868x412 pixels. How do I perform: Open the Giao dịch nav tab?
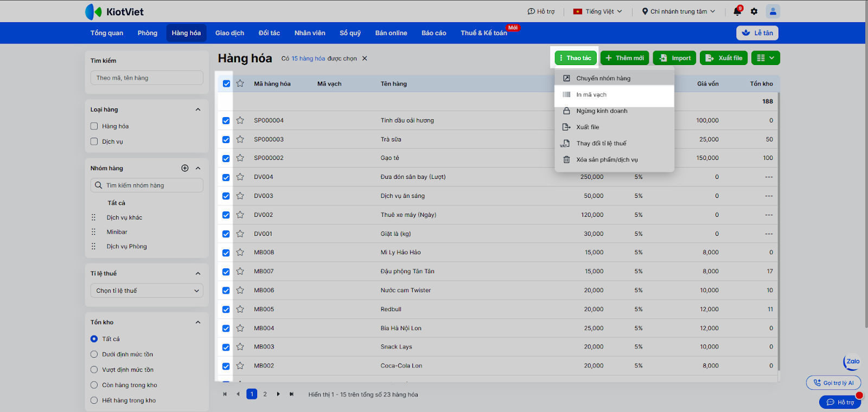tap(229, 33)
